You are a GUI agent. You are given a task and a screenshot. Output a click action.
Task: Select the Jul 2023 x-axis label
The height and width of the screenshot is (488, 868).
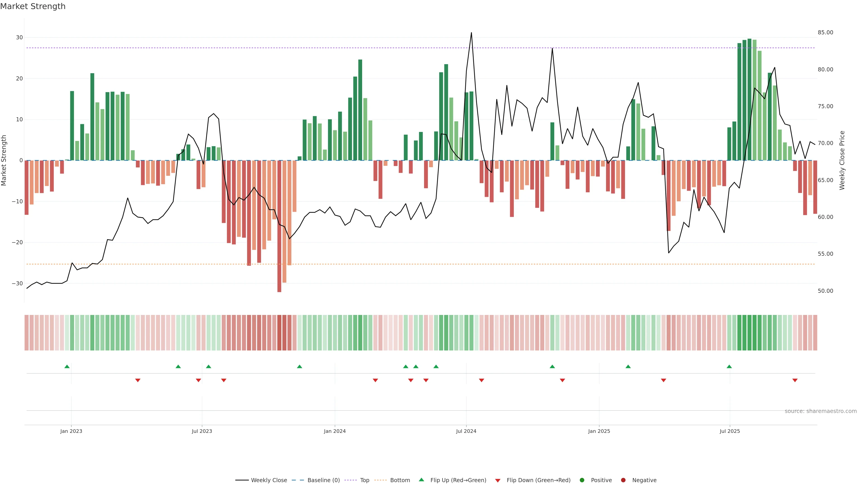(202, 431)
